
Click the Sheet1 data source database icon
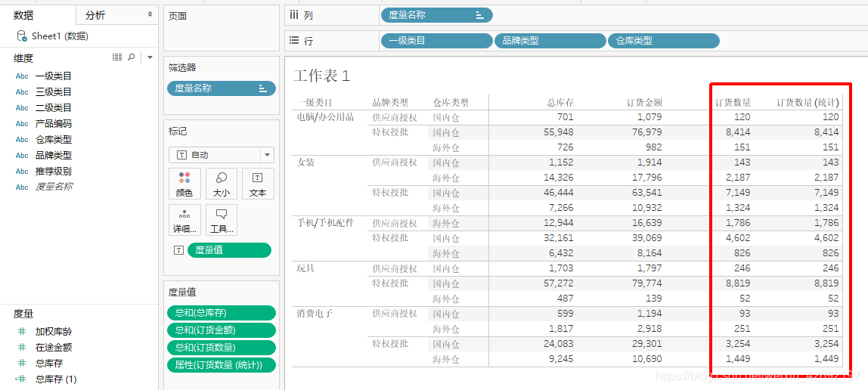(x=22, y=36)
